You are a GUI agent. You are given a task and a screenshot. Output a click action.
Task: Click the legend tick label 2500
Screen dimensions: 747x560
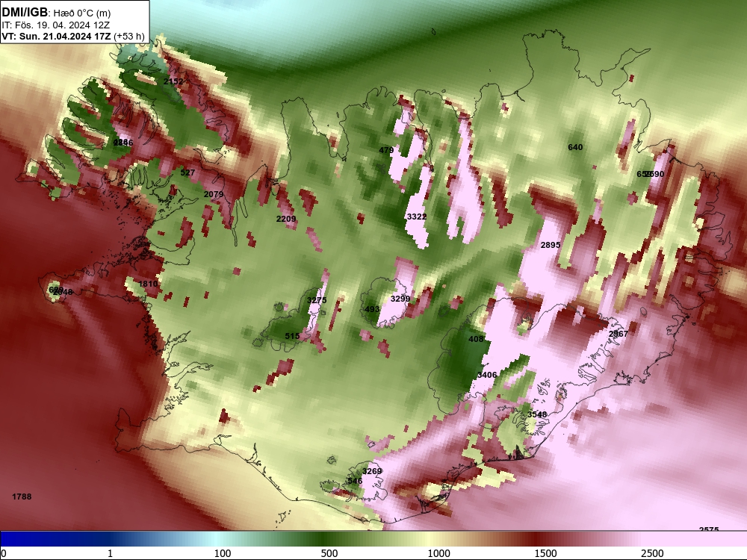pos(652,553)
